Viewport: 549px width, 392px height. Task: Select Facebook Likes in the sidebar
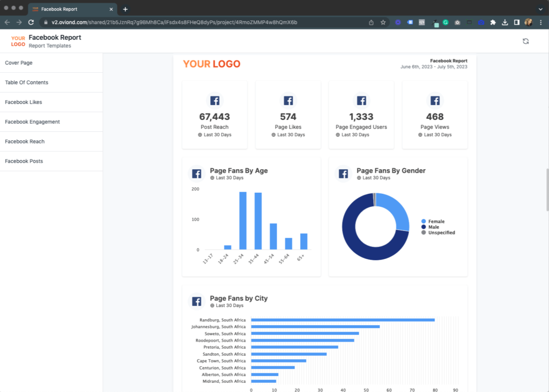[51, 102]
